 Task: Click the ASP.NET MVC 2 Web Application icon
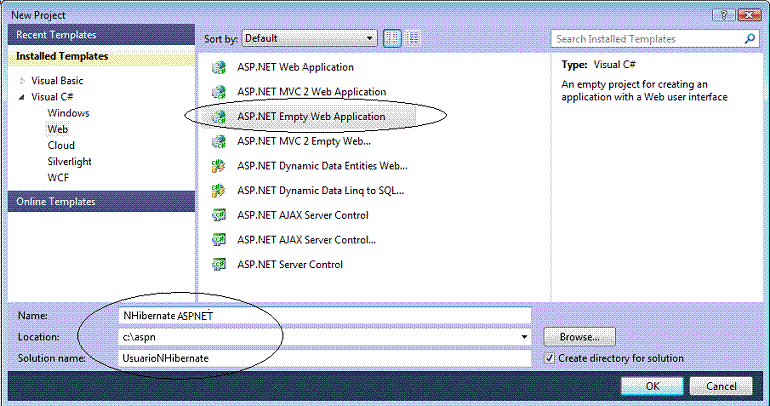(x=219, y=92)
